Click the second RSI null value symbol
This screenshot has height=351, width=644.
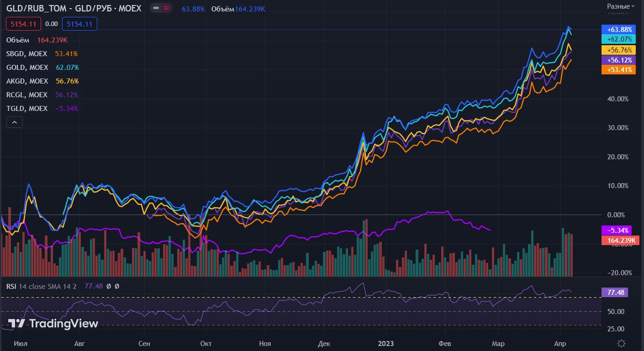tap(117, 286)
